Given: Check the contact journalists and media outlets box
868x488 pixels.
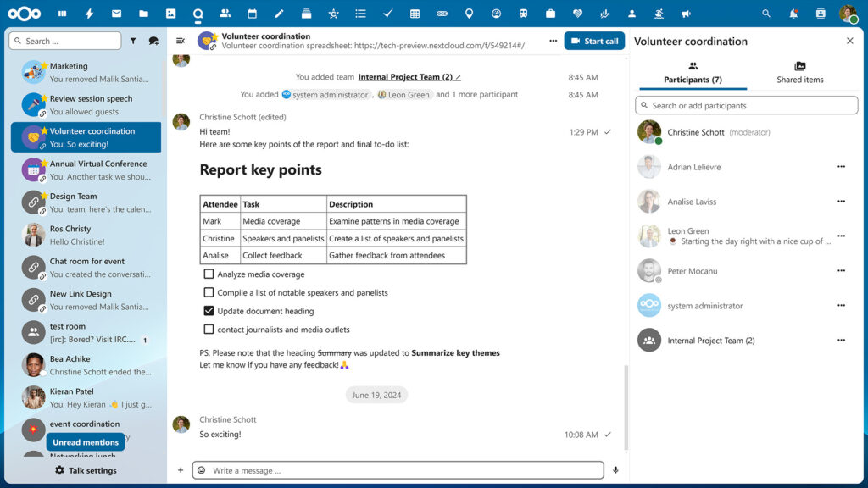Looking at the screenshot, I should 208,330.
